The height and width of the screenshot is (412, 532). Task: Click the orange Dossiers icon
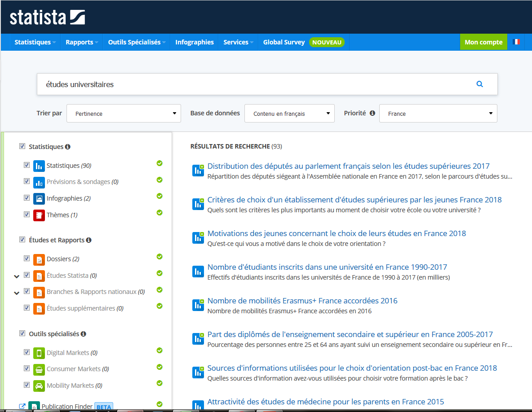[x=39, y=259]
